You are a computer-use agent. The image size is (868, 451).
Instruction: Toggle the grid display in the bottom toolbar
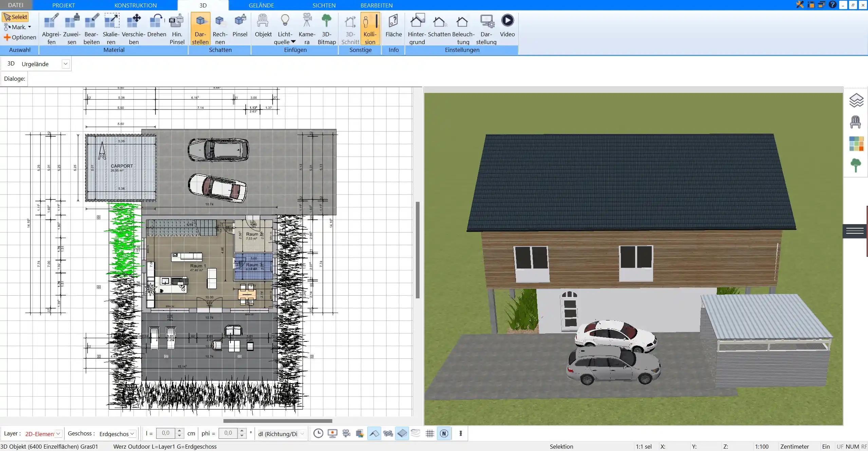coord(430,433)
